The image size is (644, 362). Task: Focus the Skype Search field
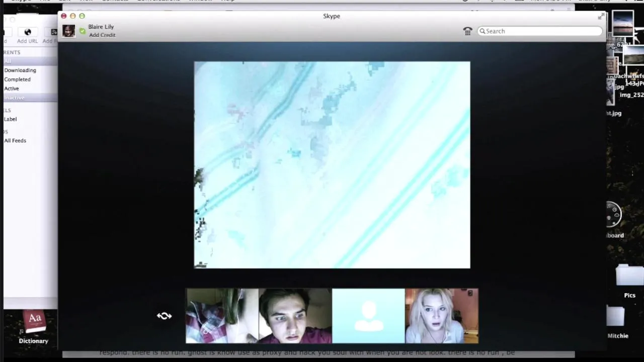click(x=539, y=31)
